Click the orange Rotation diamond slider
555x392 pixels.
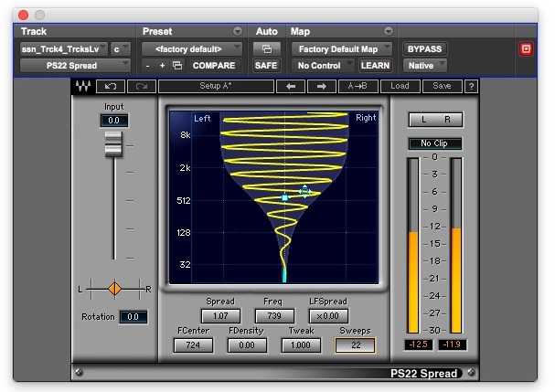(114, 289)
